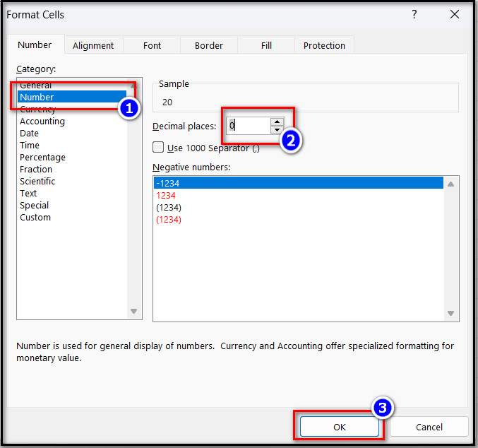Open the Font tab
The height and width of the screenshot is (448, 478).
(152, 45)
